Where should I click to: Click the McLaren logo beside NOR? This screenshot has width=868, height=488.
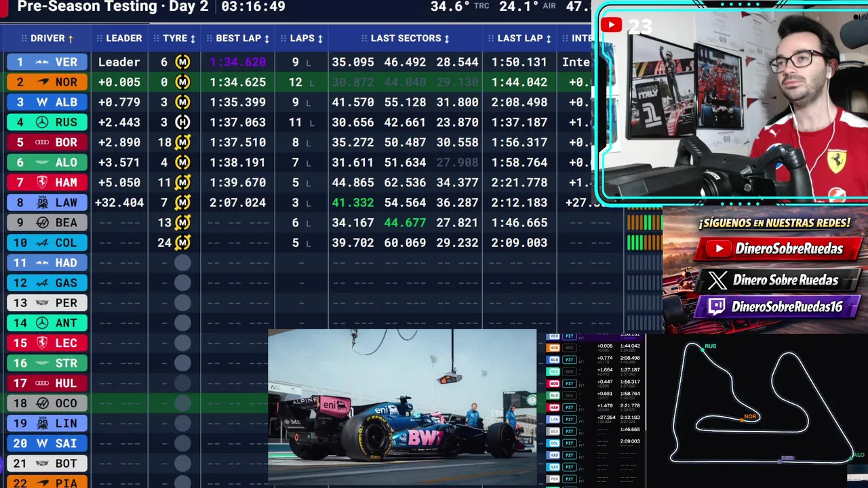[x=42, y=82]
